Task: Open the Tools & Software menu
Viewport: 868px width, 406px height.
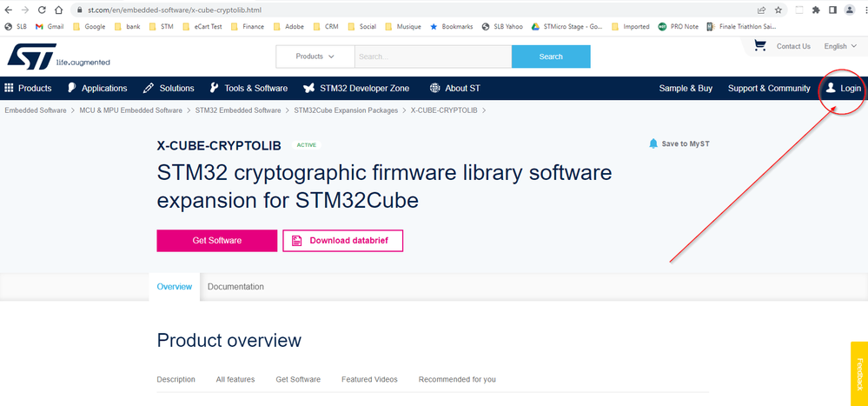Action: [248, 88]
